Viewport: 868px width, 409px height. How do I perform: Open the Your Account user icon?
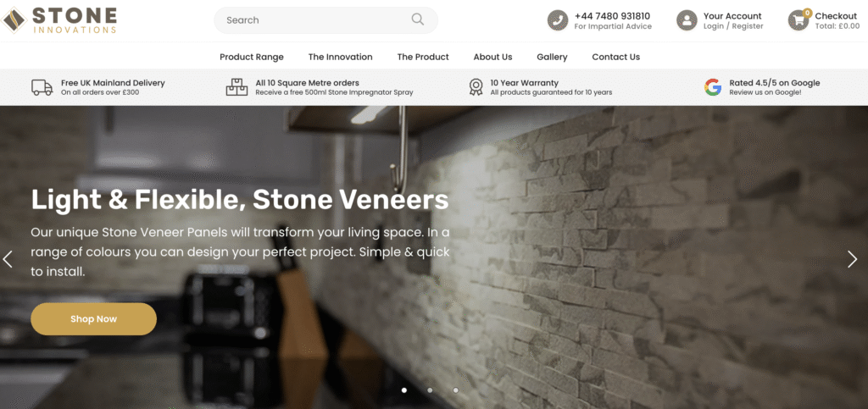click(x=687, y=20)
